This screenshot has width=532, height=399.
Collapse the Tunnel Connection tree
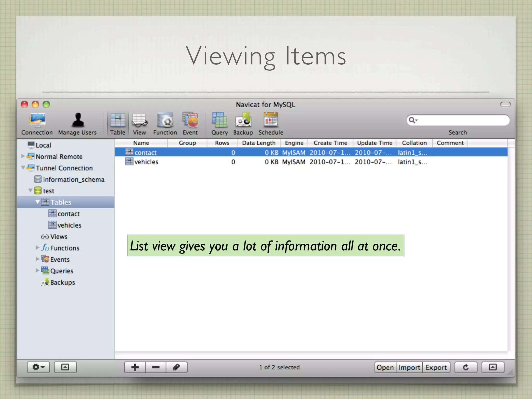pyautogui.click(x=23, y=168)
